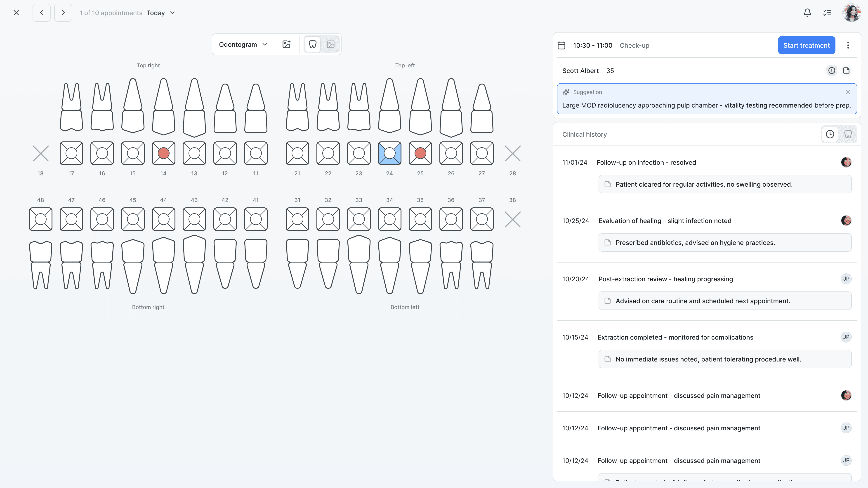This screenshot has width=868, height=488.
Task: Switch to the tooth chart view toggle
Action: point(312,44)
